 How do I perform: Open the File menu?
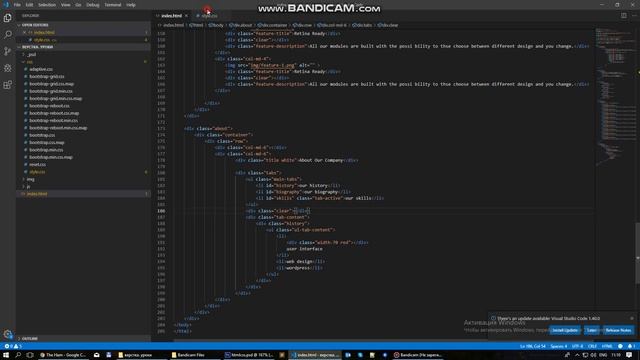coord(17,5)
